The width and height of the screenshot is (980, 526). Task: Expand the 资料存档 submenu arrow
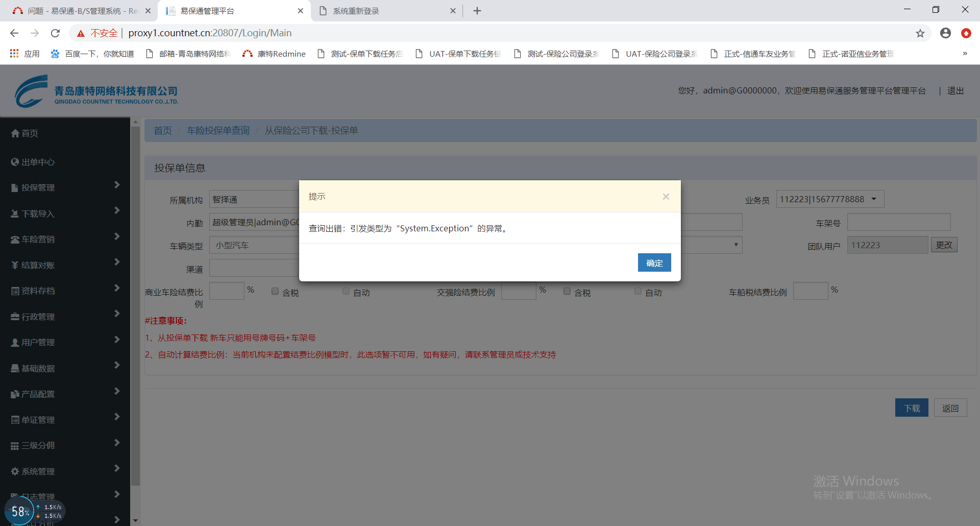click(x=117, y=288)
